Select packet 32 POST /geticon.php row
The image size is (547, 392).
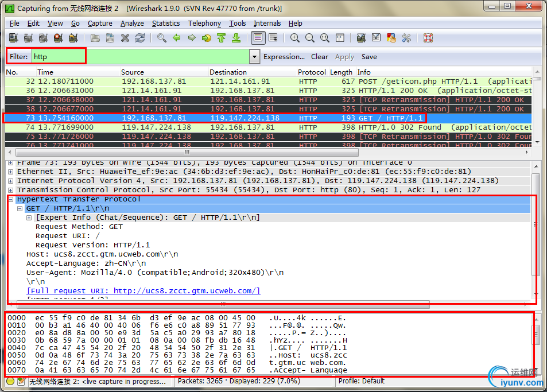pyautogui.click(x=268, y=81)
